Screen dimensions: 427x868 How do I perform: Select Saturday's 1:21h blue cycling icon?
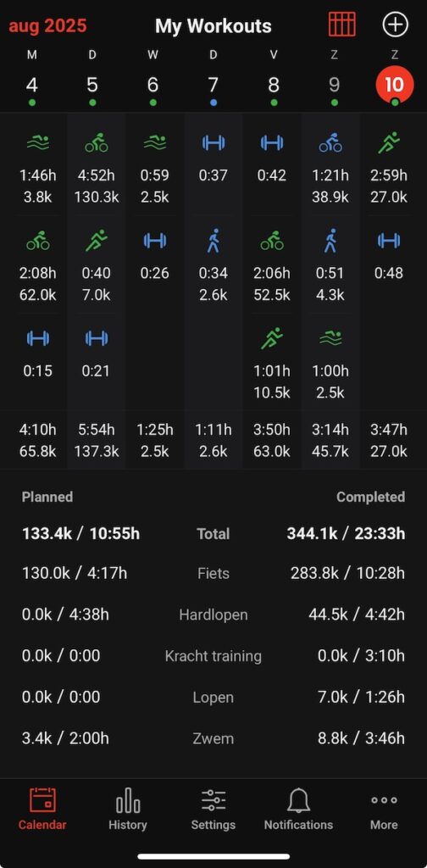coord(330,142)
